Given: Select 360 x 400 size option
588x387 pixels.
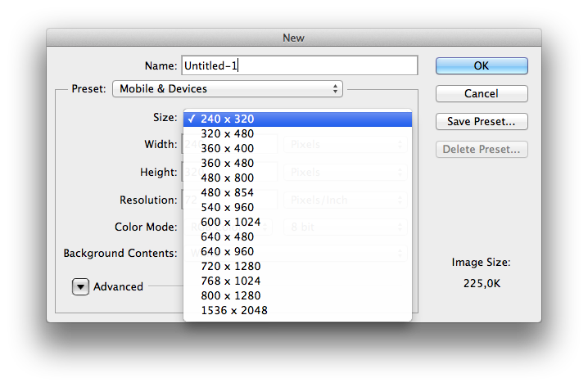Looking at the screenshot, I should 298,148.
